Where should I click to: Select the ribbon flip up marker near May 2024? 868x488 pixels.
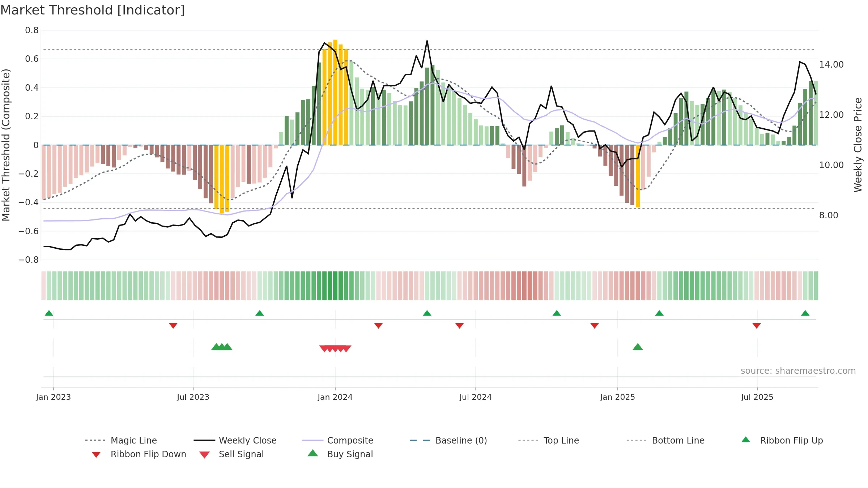coord(427,313)
